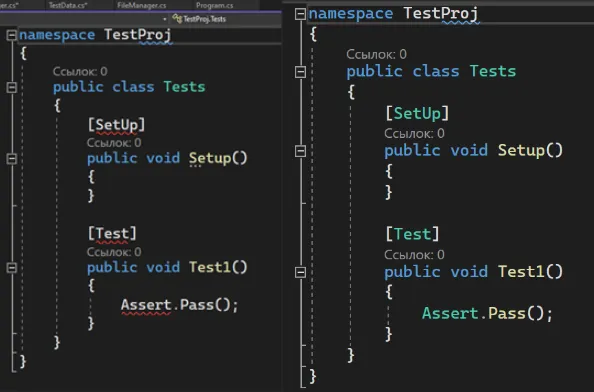Click the TestProj namespace name in left editor

tap(138, 35)
